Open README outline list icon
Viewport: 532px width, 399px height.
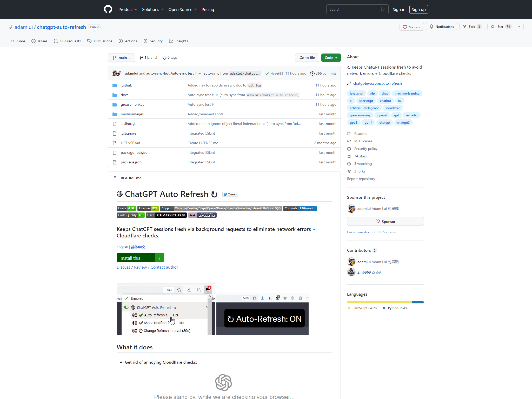115,178
